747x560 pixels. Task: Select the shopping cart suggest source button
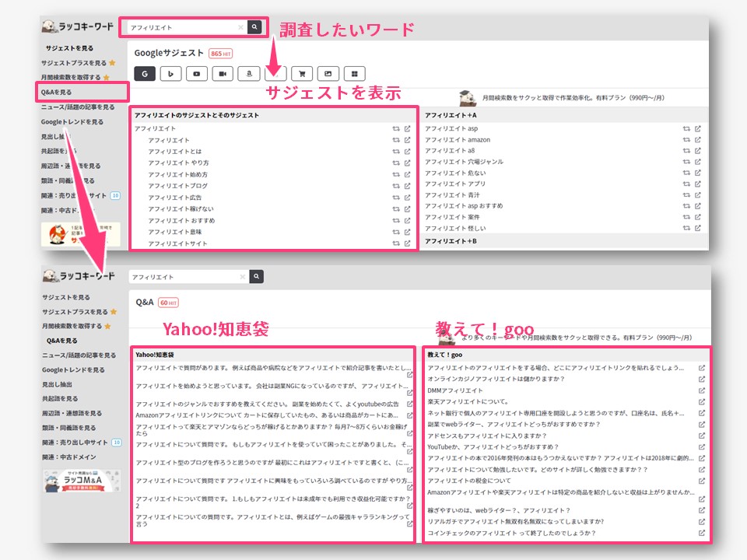click(302, 74)
